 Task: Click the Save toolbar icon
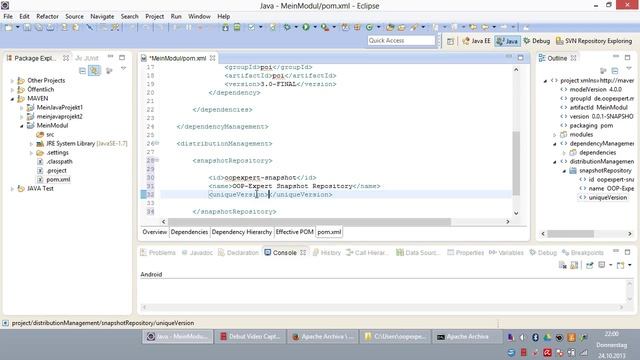(27, 27)
